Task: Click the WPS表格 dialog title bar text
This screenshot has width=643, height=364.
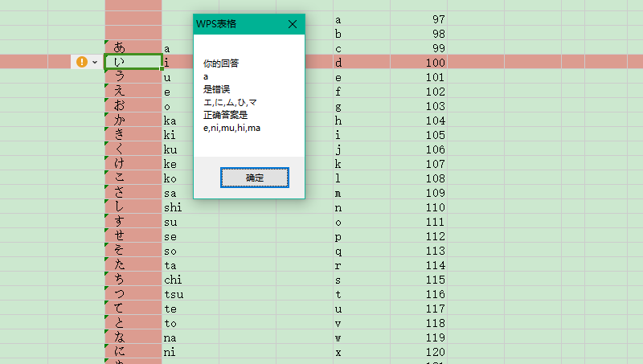Action: click(216, 24)
